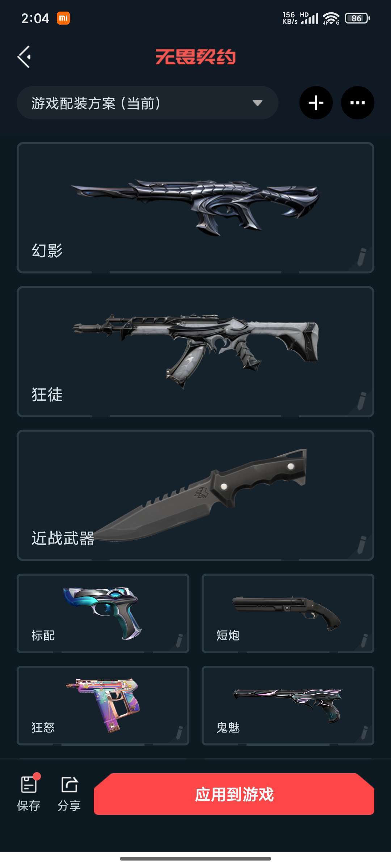The image size is (391, 868).
Task: Edit the 鬼魅 pistol pencil icon
Action: point(364,733)
